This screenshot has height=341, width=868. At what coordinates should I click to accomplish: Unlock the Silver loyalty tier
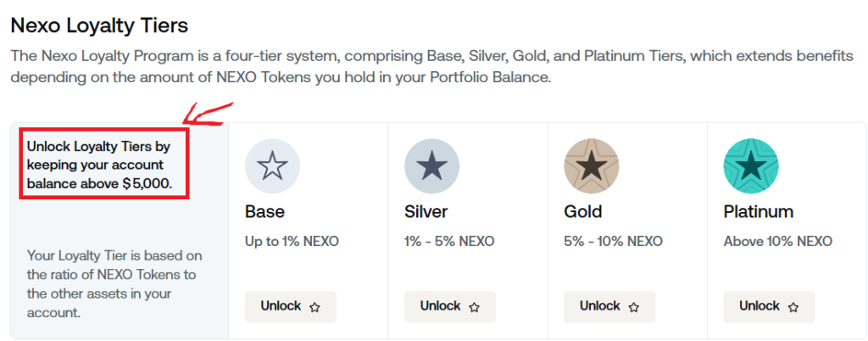tap(450, 307)
